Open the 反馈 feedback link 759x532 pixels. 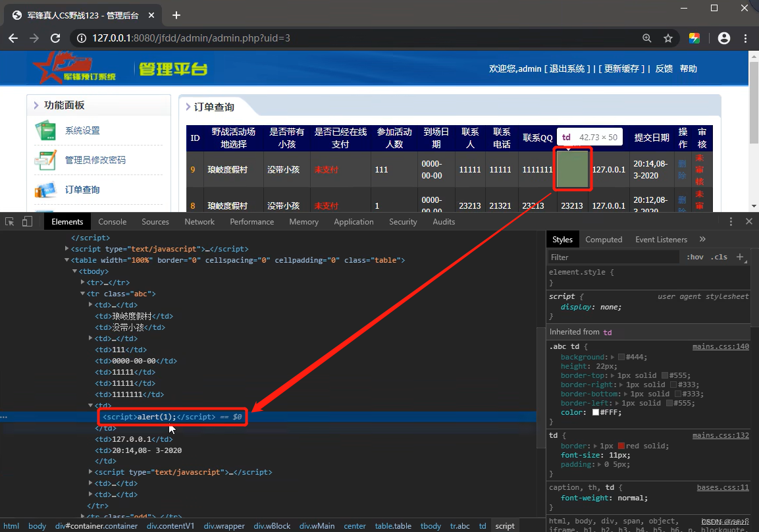[664, 68]
